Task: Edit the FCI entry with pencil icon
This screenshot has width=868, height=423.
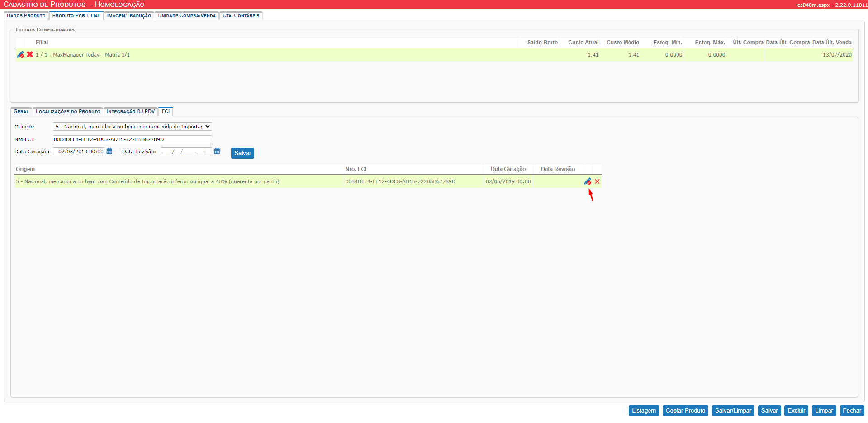Action: [588, 181]
